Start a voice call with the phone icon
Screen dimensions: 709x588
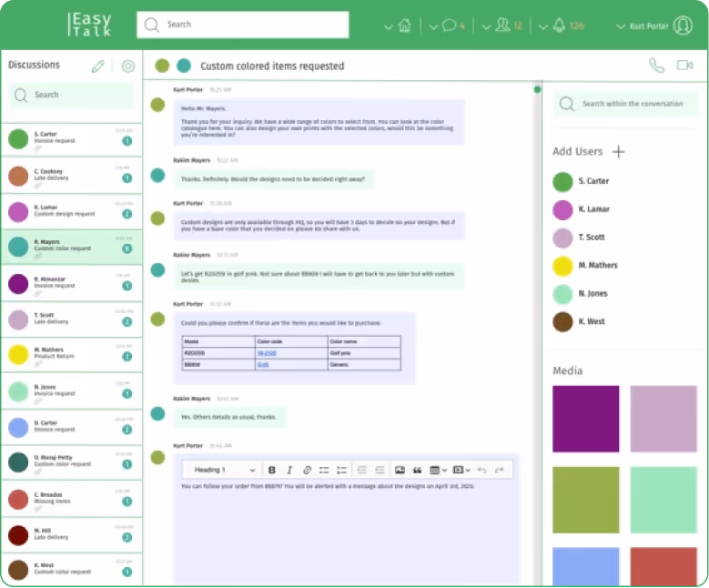point(655,66)
